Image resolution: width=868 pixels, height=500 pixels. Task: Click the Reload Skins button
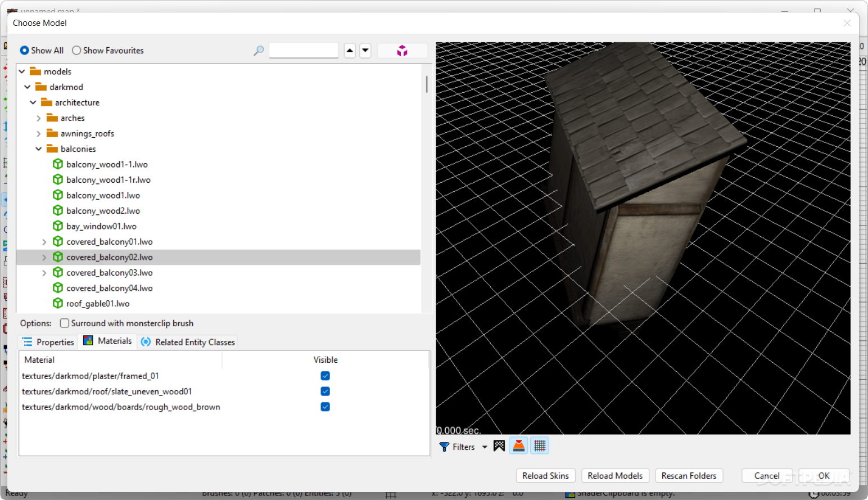(x=545, y=476)
